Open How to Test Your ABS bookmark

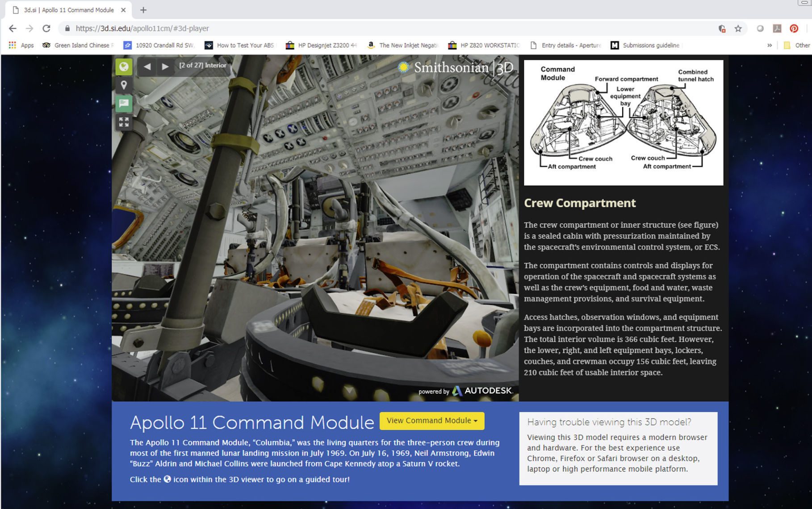click(240, 45)
